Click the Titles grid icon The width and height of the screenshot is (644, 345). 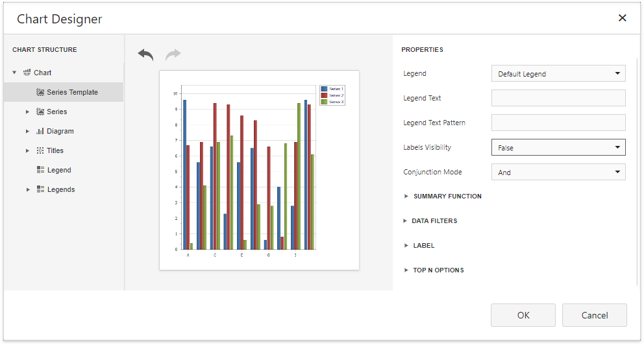click(x=40, y=150)
